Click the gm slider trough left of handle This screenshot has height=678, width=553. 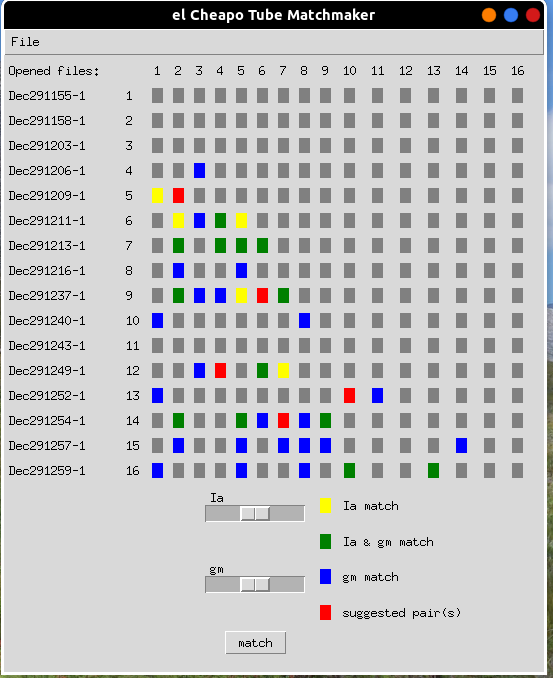click(223, 585)
